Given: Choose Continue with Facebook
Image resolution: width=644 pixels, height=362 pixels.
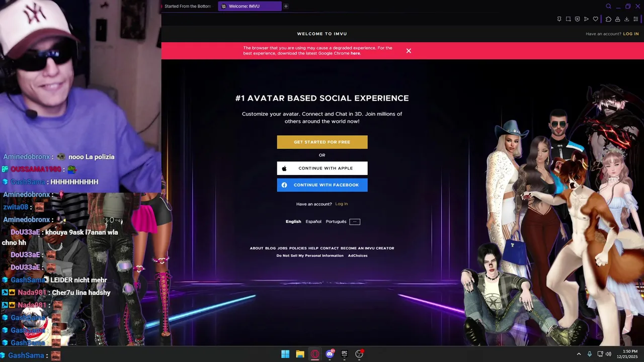Looking at the screenshot, I should click(x=322, y=185).
